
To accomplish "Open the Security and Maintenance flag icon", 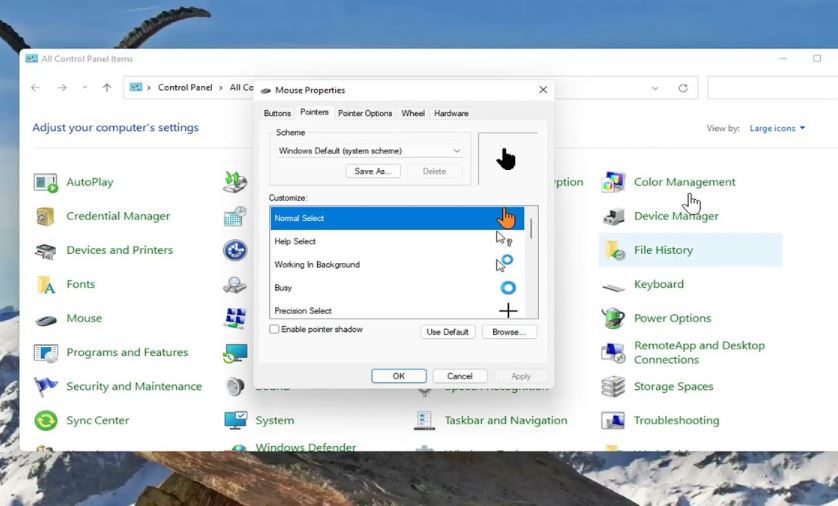I will click(45, 386).
